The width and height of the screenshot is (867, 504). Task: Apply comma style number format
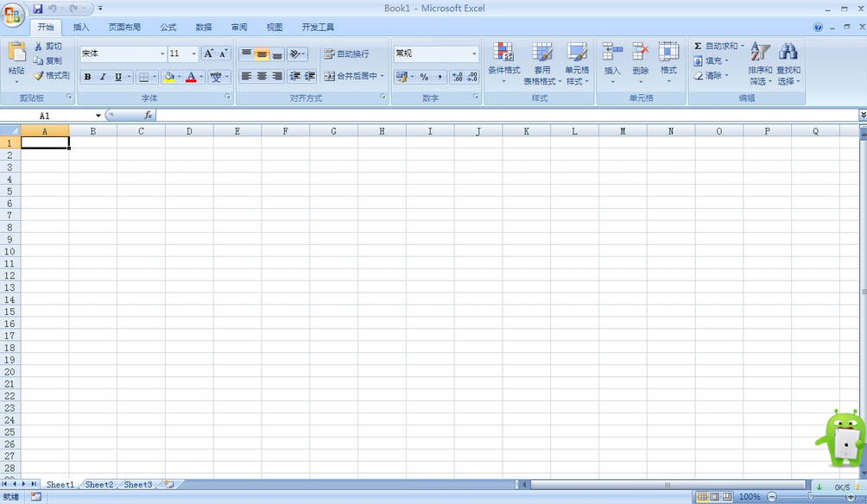(440, 77)
